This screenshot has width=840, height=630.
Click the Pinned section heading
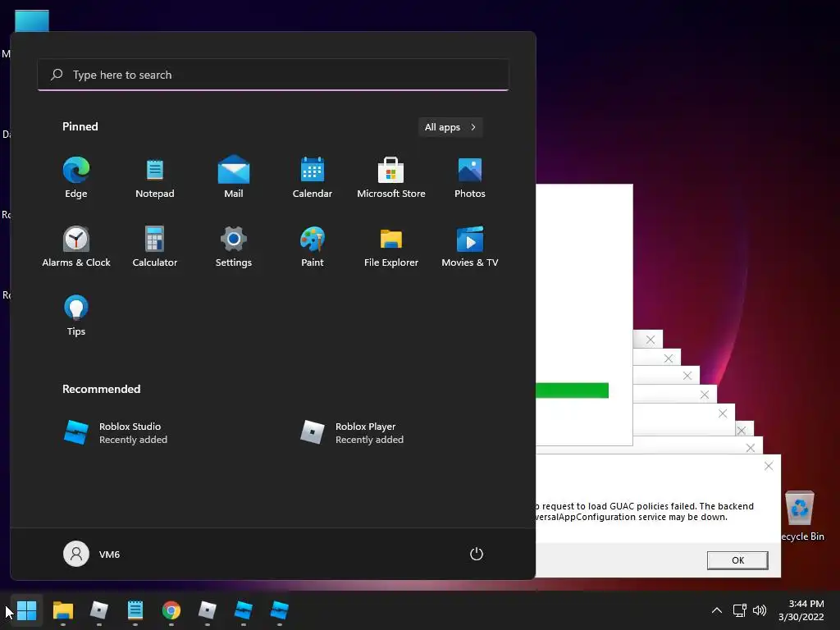tap(80, 126)
